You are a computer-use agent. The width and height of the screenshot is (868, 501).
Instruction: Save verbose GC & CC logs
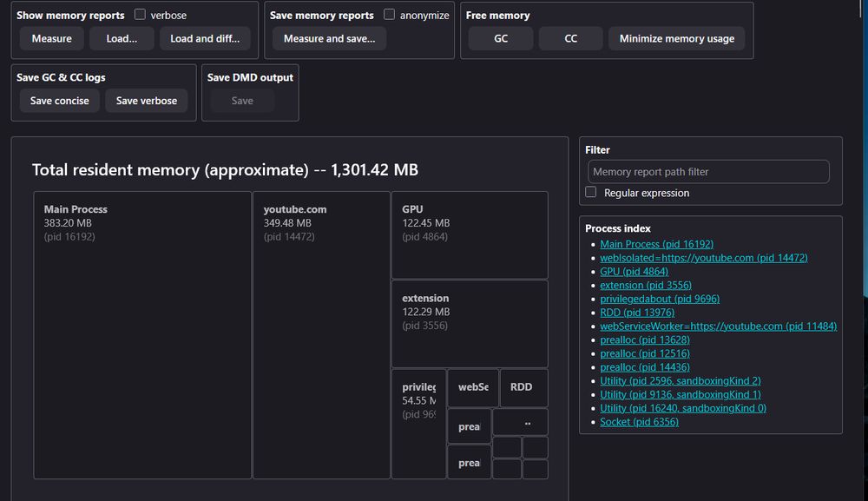coord(146,101)
